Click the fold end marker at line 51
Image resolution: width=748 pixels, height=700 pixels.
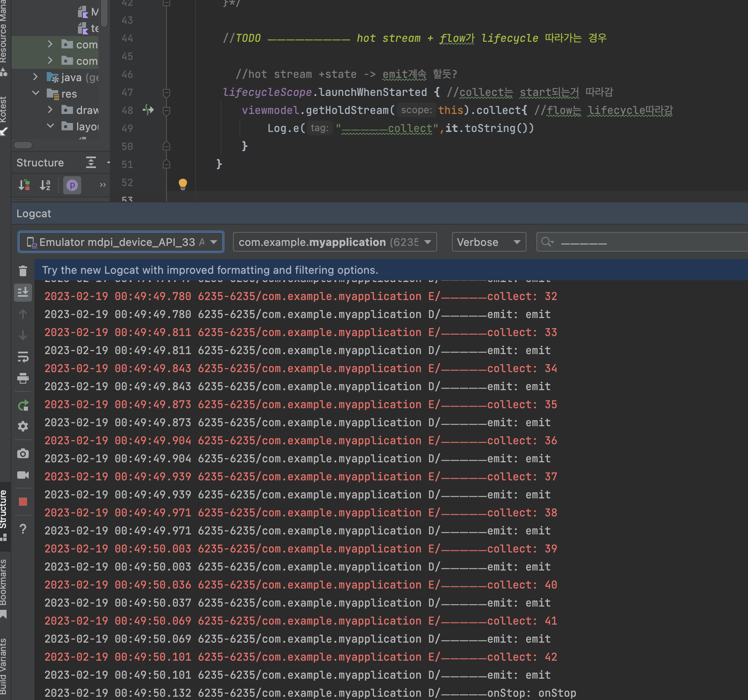pos(166,164)
